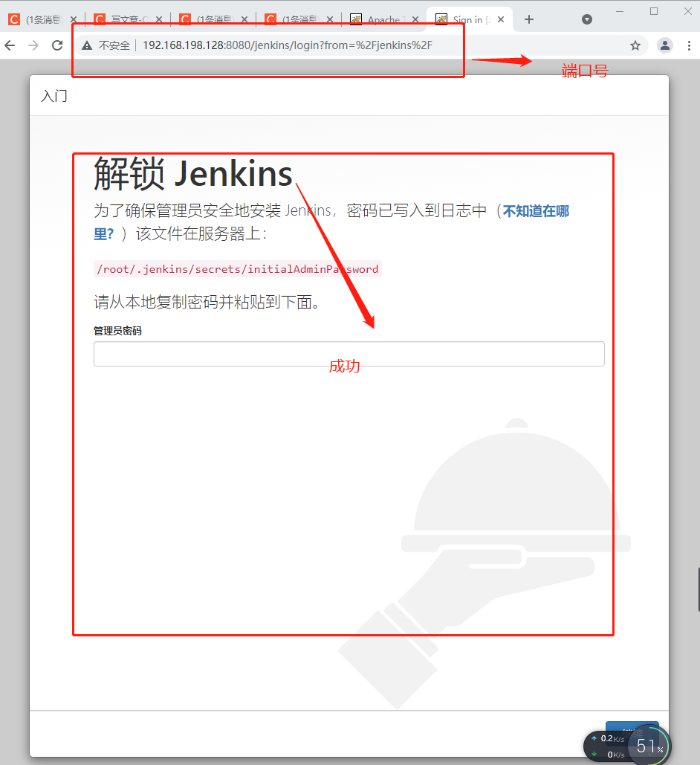The height and width of the screenshot is (765, 700).
Task: Click the tab search dropdown circle icon
Action: pos(587,19)
